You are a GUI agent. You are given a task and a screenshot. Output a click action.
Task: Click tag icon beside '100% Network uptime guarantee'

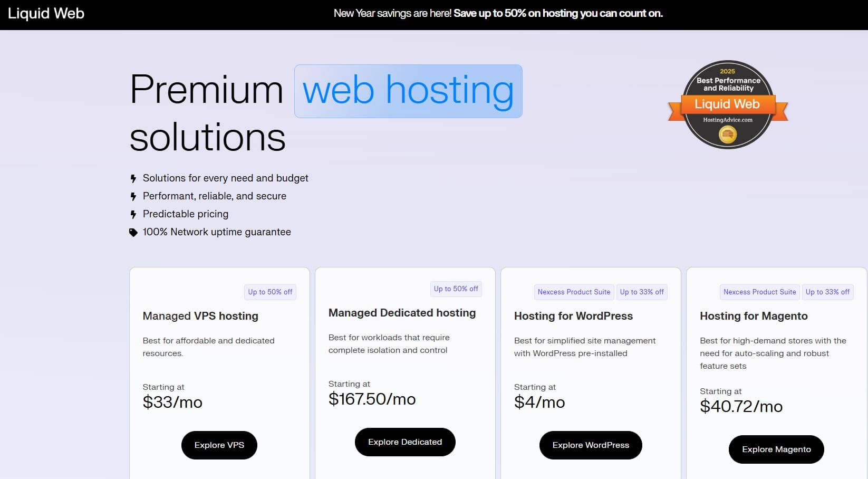click(133, 233)
